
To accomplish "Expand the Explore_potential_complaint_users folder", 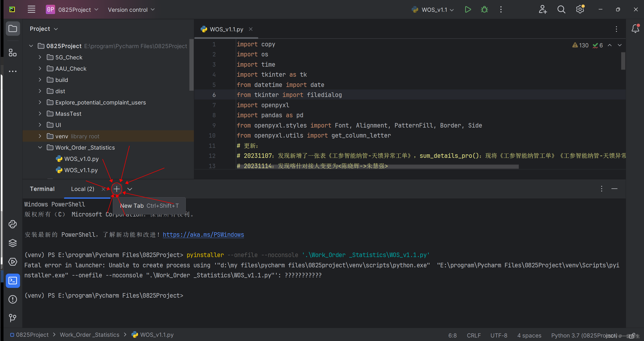I will tap(40, 102).
